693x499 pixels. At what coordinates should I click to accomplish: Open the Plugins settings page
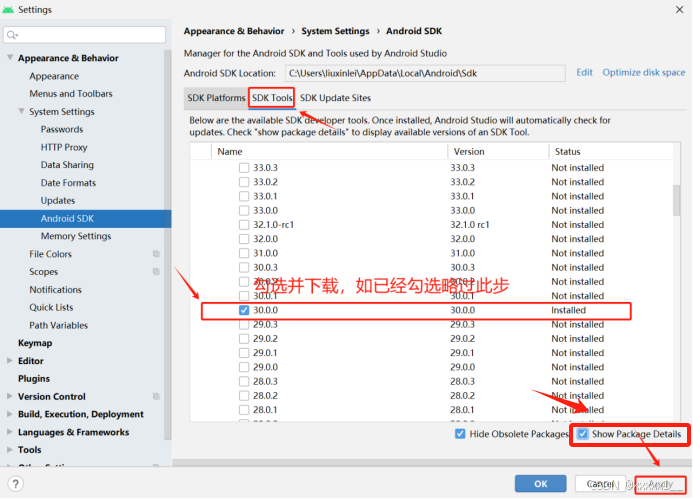coord(34,379)
